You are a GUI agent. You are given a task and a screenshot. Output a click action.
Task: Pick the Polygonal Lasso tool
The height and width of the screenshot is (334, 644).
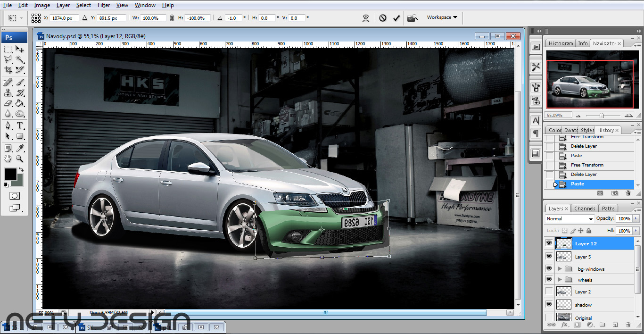click(x=8, y=59)
